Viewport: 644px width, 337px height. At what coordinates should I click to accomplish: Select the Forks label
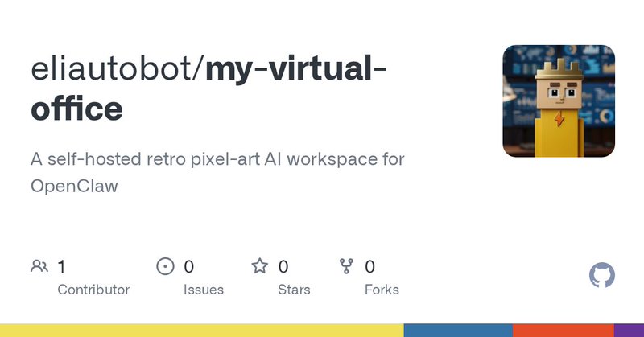pos(382,290)
